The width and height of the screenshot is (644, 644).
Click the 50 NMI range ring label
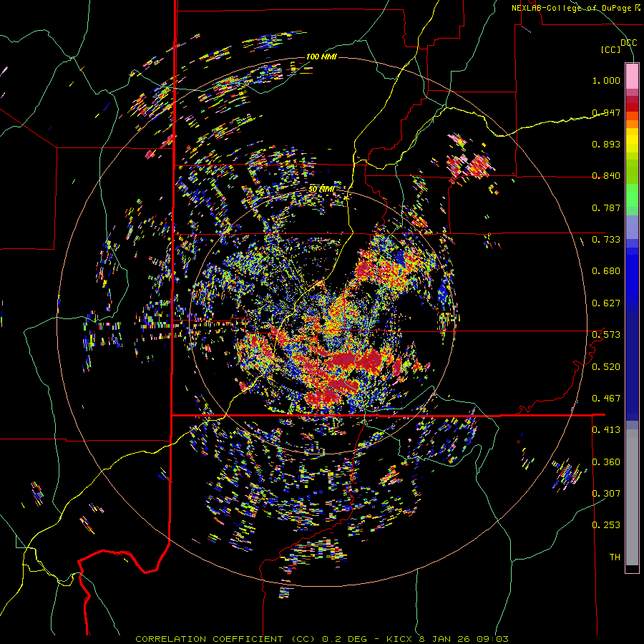tap(321, 189)
